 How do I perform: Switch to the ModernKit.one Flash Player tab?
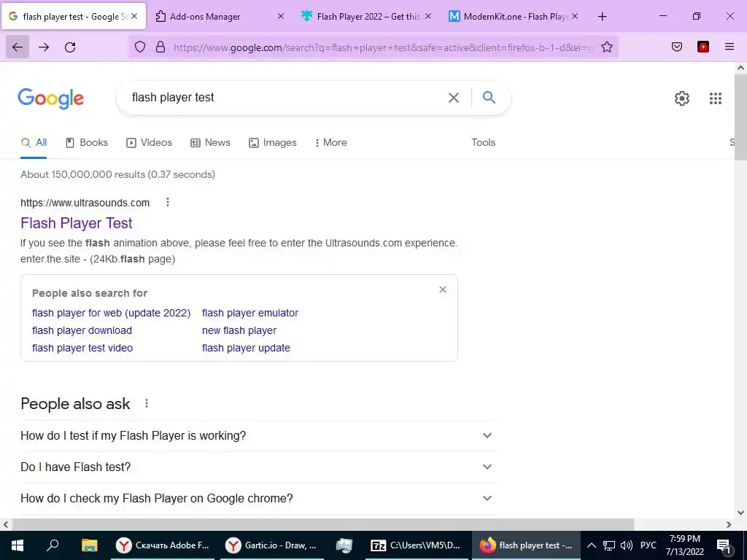click(514, 17)
